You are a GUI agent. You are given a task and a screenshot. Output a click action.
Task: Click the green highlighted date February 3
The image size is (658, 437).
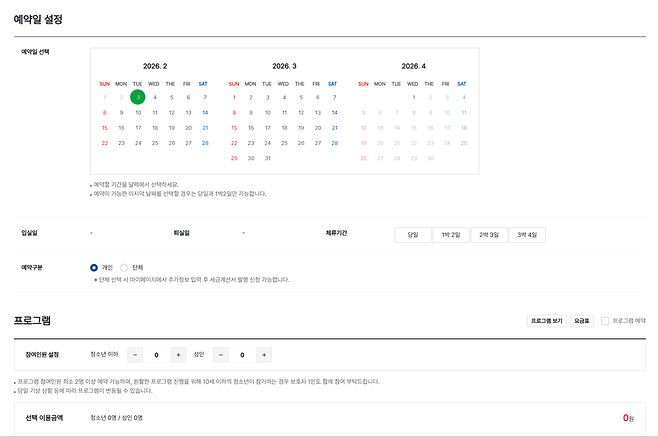138,98
